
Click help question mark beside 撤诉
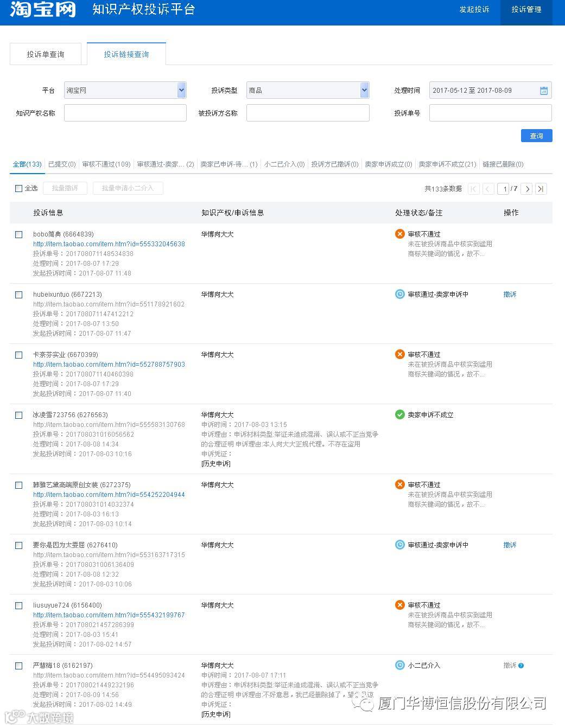pos(521,666)
